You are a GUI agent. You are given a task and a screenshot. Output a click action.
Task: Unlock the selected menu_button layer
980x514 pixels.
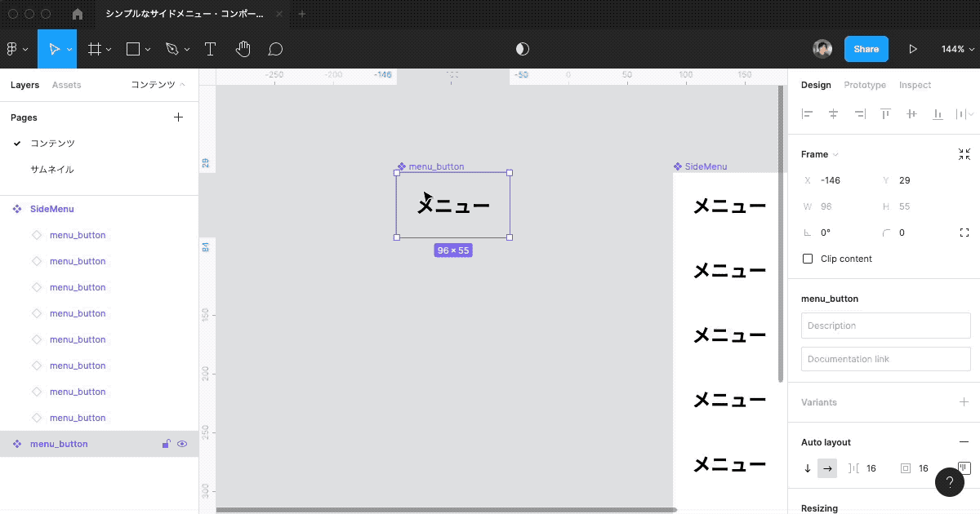[167, 444]
